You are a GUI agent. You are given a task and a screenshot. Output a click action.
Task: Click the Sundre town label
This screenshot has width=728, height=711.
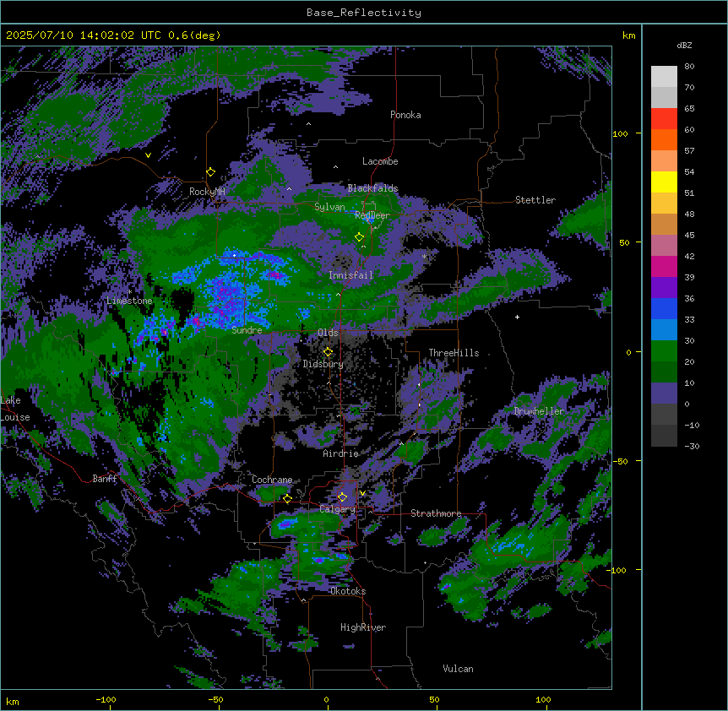tap(247, 330)
